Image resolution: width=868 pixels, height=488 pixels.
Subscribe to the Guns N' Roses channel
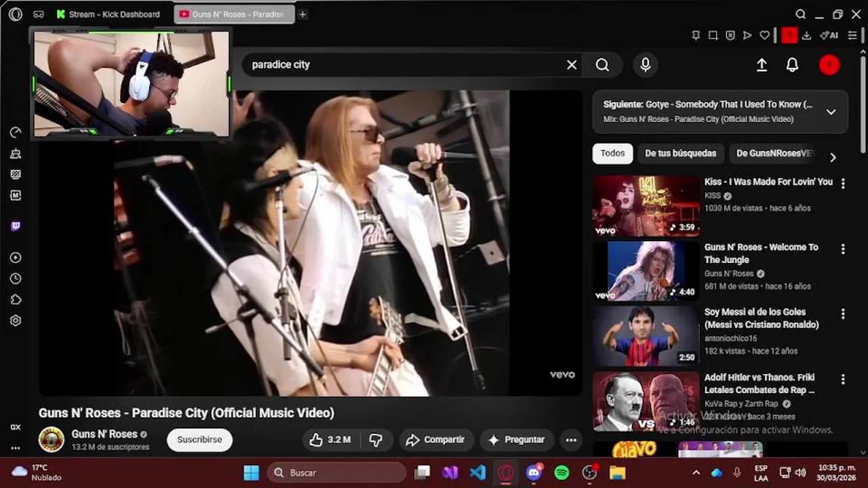click(199, 440)
